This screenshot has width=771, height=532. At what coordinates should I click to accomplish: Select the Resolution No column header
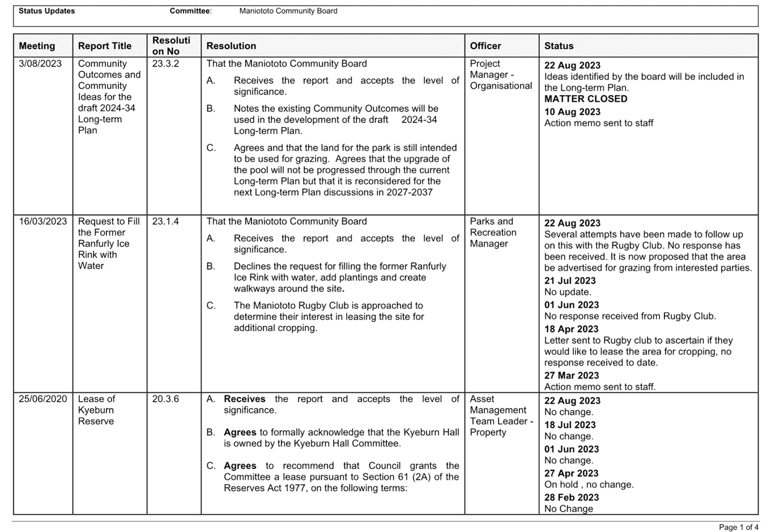pos(171,46)
